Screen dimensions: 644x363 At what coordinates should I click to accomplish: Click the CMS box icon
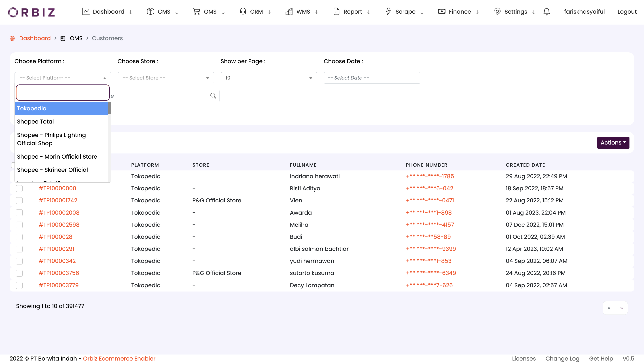[150, 11]
